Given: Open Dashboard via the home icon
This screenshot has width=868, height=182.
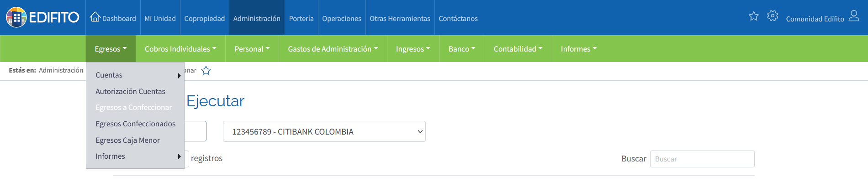Looking at the screenshot, I should pyautogui.click(x=95, y=17).
